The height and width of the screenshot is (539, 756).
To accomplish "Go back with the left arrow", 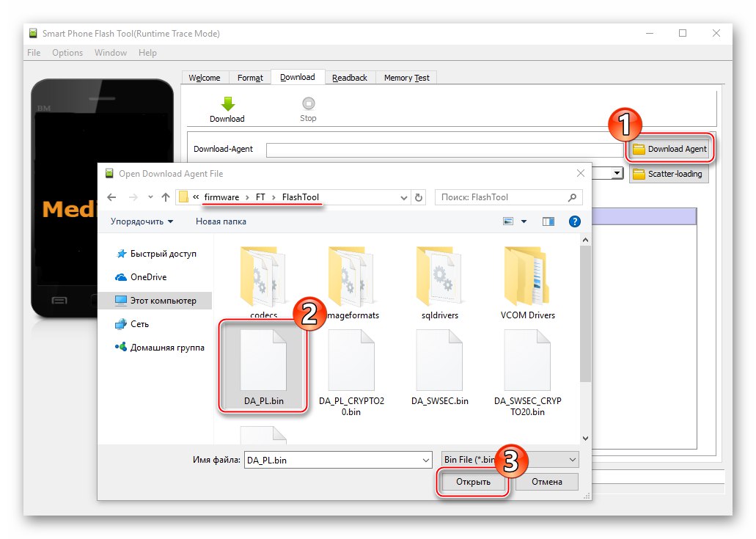I will tap(111, 197).
